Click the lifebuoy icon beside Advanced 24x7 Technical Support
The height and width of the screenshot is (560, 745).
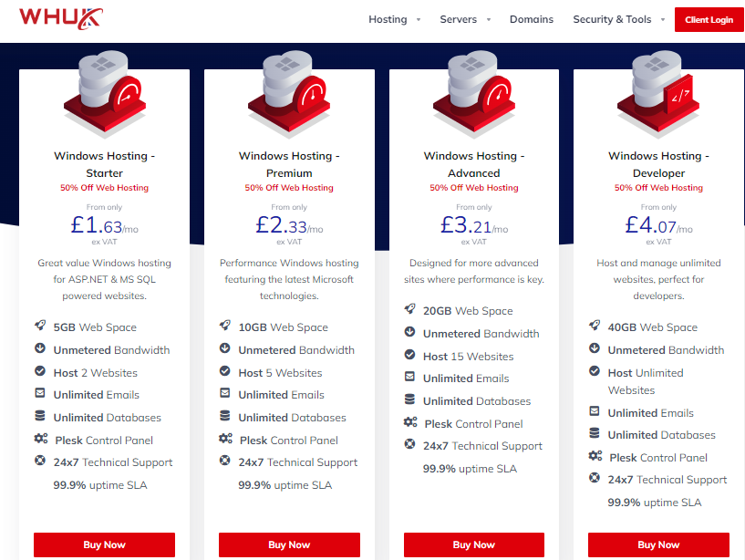(409, 444)
